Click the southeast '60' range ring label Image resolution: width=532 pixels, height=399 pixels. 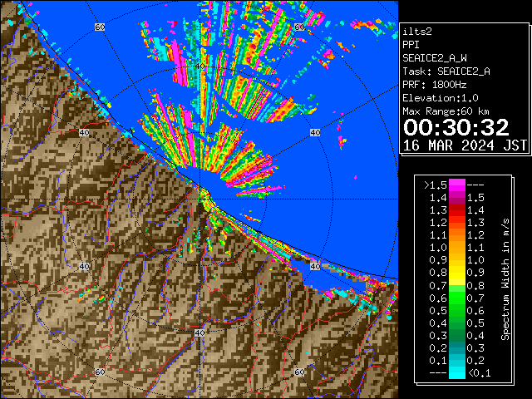(299, 372)
